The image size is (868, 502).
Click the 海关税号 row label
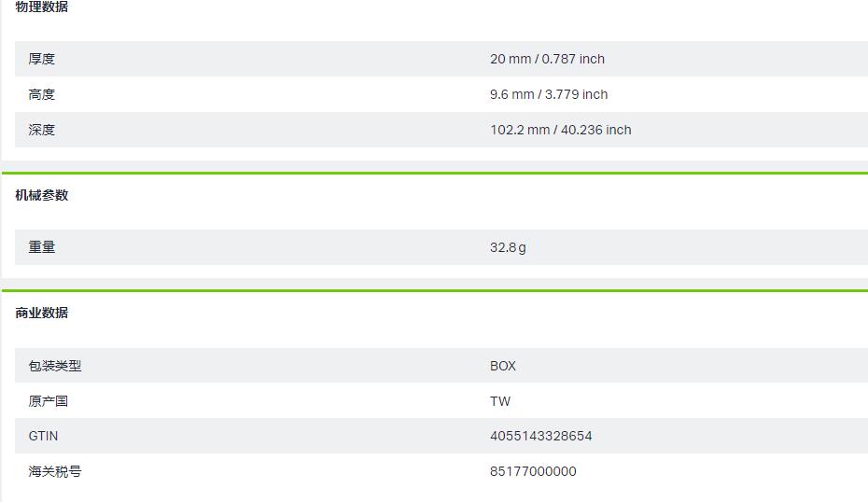[x=55, y=471]
